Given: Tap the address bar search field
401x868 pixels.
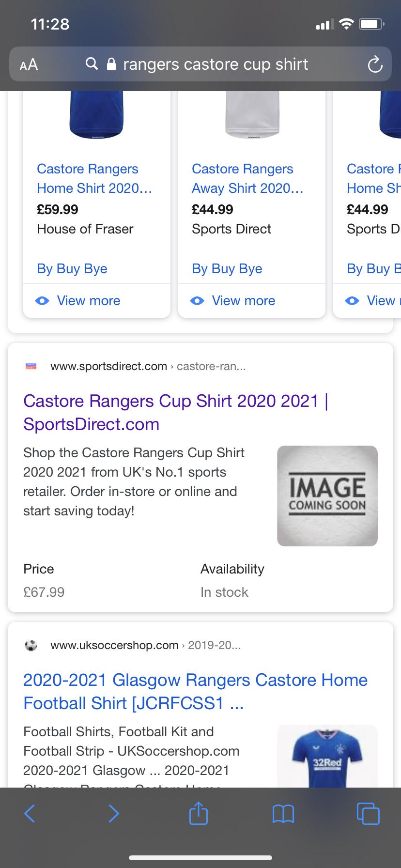Looking at the screenshot, I should click(216, 64).
